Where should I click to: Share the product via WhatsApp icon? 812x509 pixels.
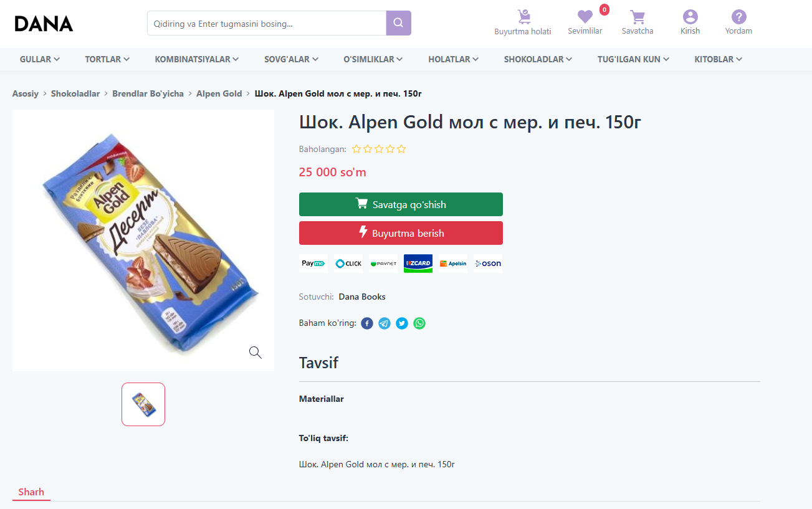click(419, 323)
